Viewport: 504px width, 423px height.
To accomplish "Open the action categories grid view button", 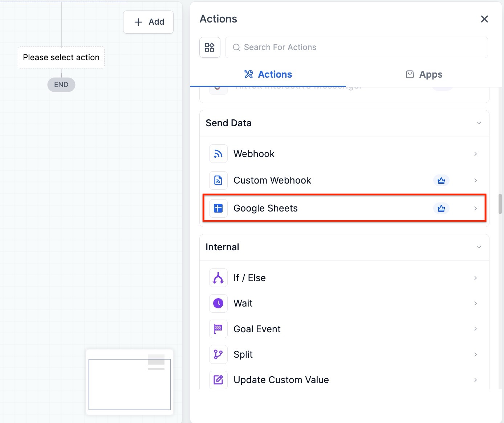I will click(210, 47).
